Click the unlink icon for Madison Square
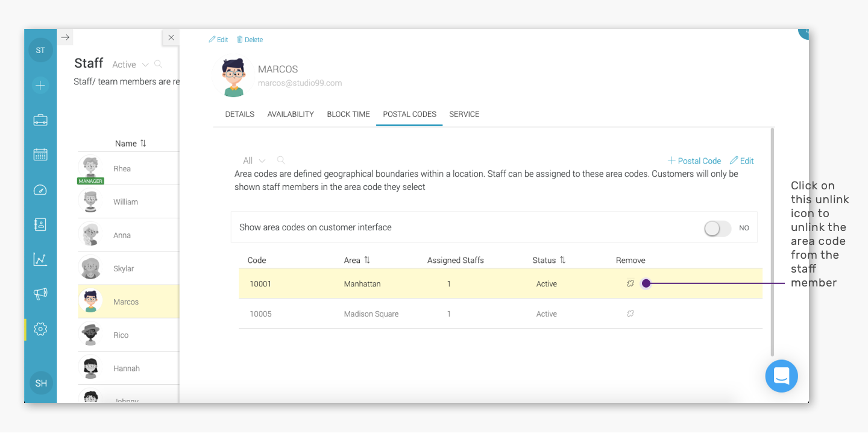 coord(631,314)
